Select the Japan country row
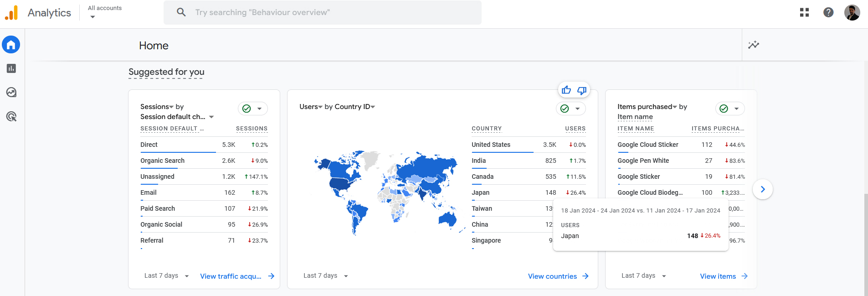This screenshot has height=296, width=868. coord(529,192)
